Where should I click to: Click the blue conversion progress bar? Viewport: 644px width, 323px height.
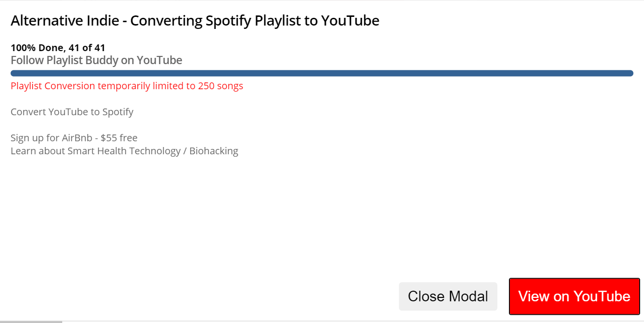pos(322,73)
